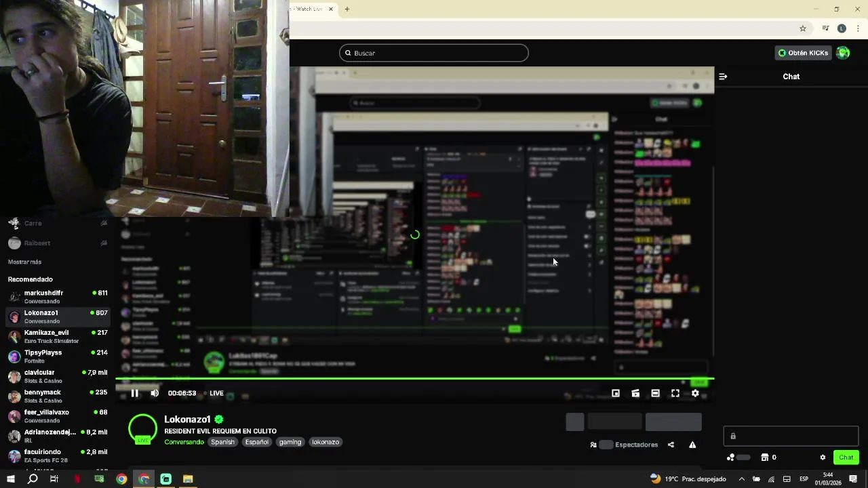
Task: Open clavicular recommended channel
Action: click(x=58, y=376)
